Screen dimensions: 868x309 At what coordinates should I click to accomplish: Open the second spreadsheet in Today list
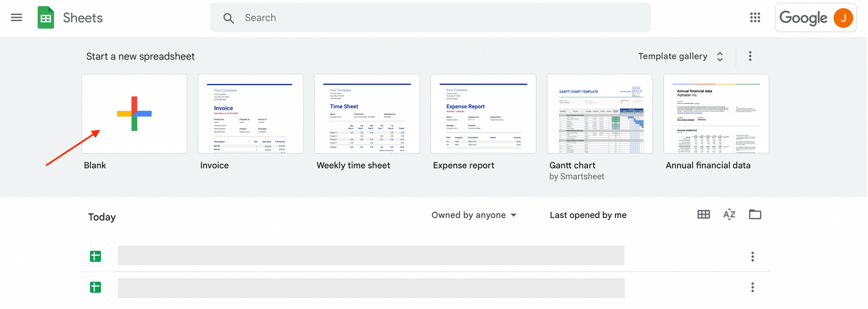371,288
